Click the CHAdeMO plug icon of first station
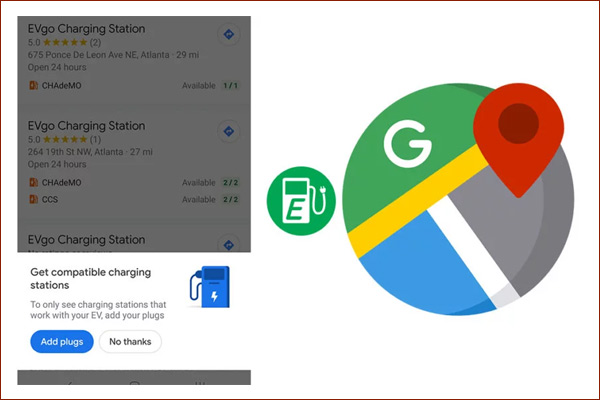Viewport: 600px width, 400px height. click(x=34, y=85)
